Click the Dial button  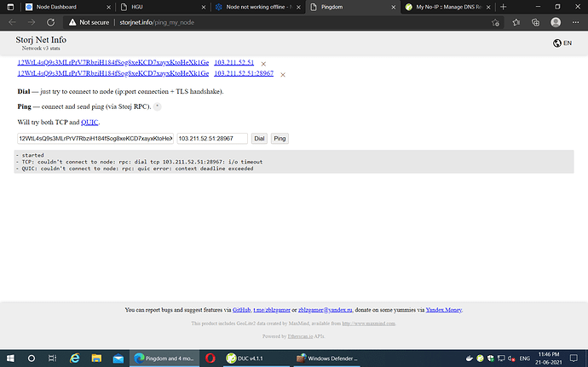pyautogui.click(x=259, y=138)
